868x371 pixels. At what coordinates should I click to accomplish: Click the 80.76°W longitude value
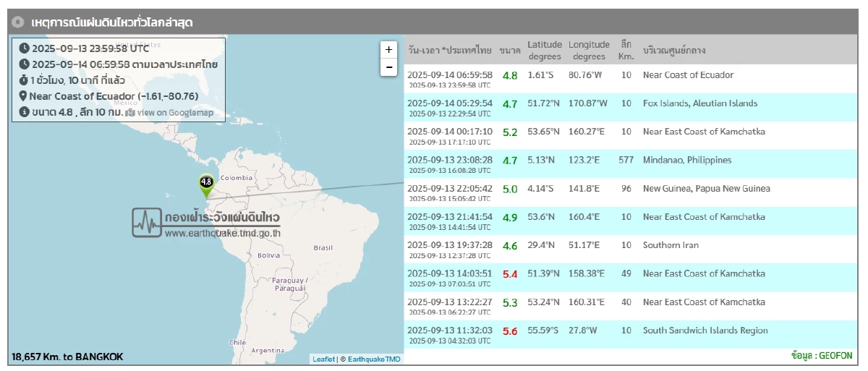pyautogui.click(x=585, y=75)
